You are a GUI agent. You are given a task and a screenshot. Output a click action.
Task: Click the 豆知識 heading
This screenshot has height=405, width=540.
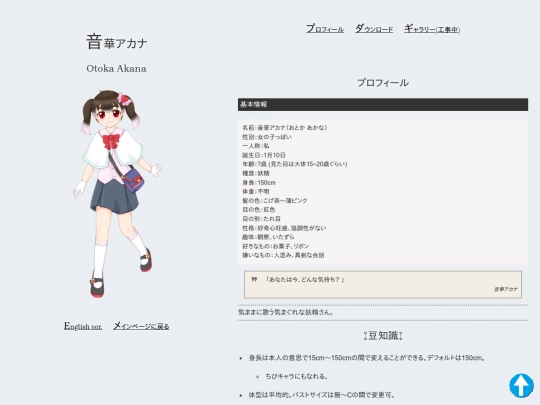(x=383, y=335)
